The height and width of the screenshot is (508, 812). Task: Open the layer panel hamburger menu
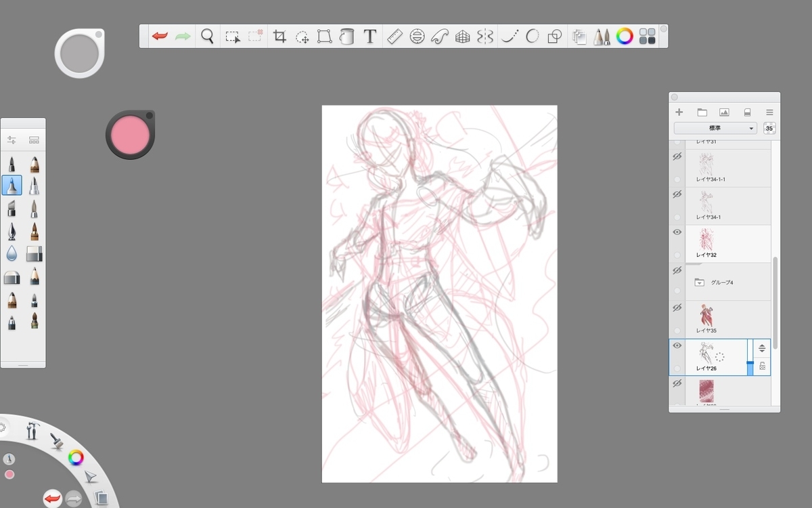(x=769, y=112)
